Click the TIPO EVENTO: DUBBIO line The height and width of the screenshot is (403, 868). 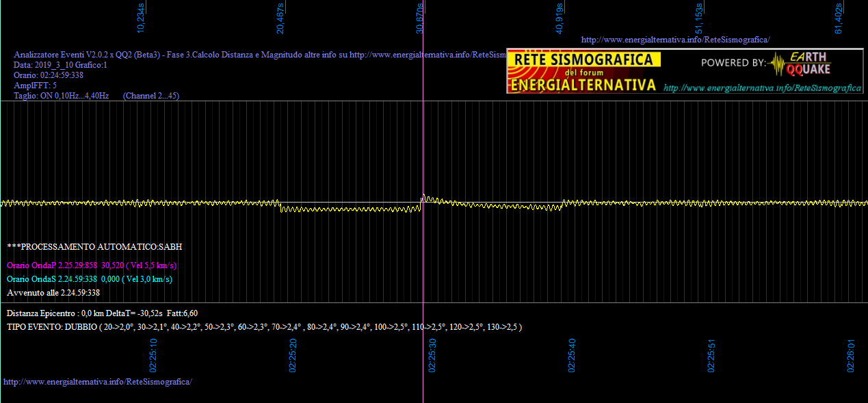coord(265,327)
